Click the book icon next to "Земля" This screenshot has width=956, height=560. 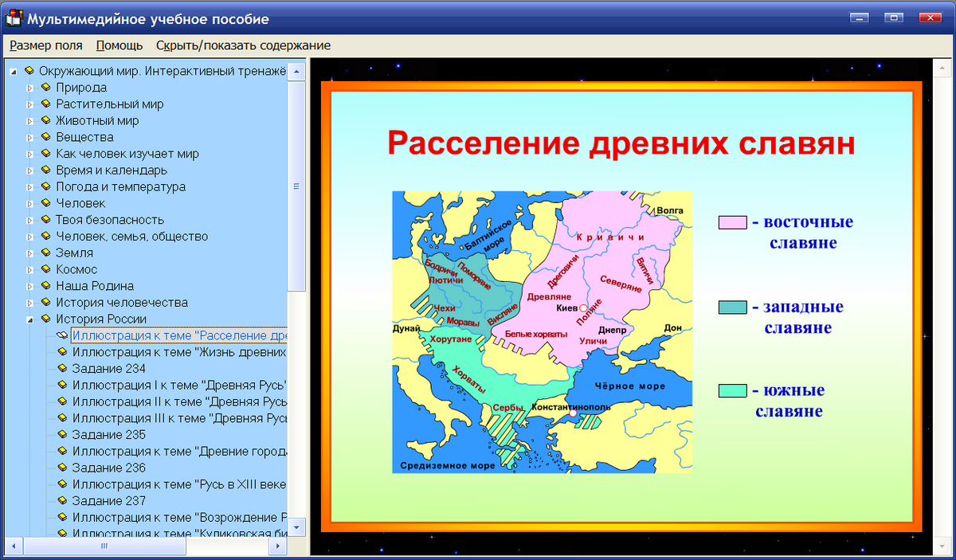[45, 253]
